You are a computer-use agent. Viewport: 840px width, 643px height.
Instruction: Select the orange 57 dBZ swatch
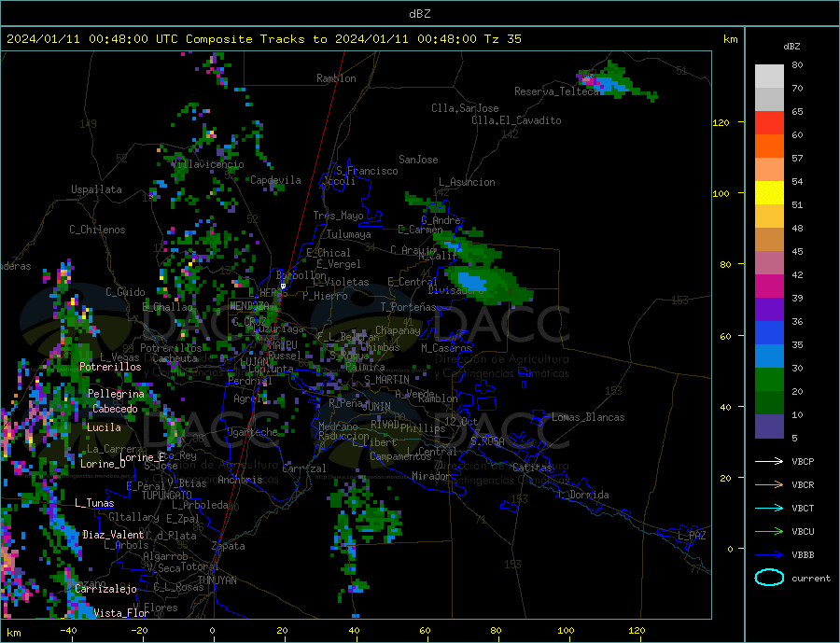click(769, 147)
